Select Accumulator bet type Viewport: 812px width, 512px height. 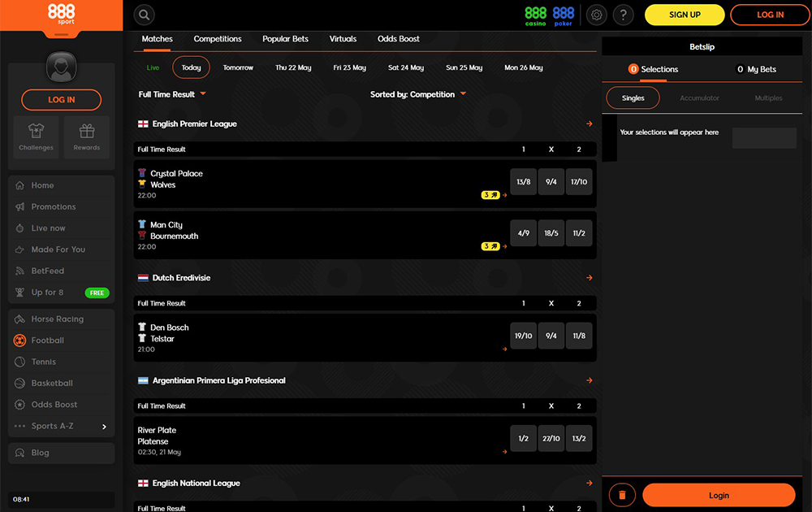pyautogui.click(x=700, y=98)
